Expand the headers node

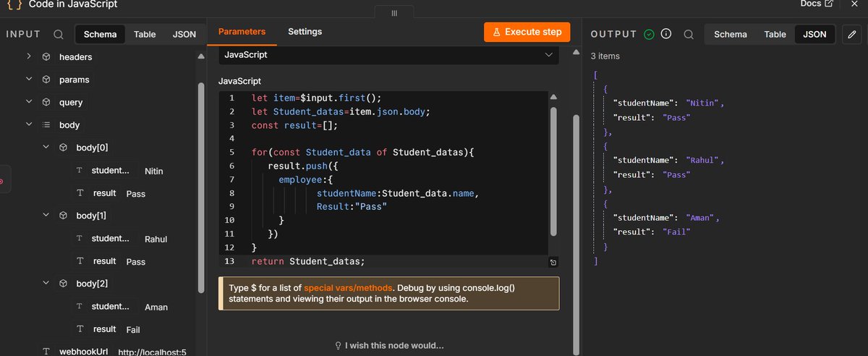tap(28, 56)
